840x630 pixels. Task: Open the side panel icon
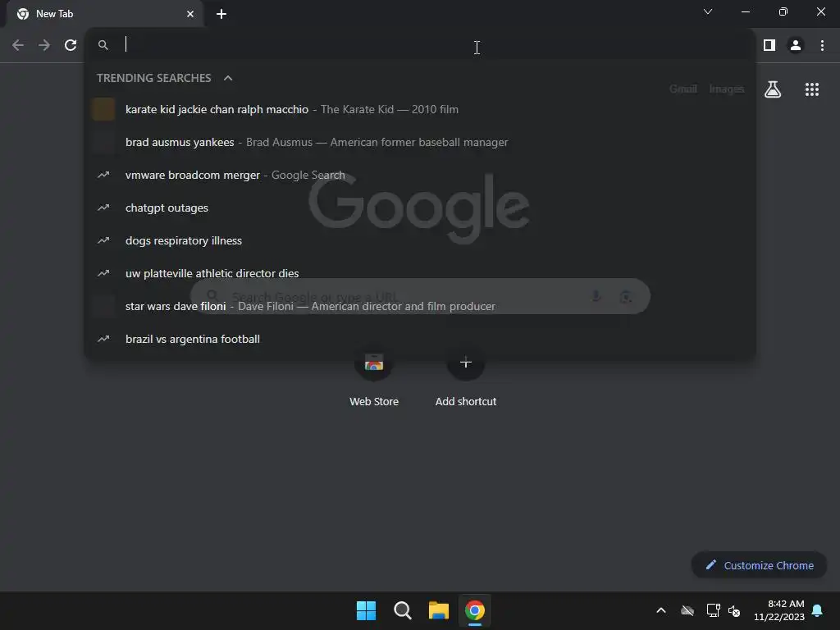pos(769,46)
